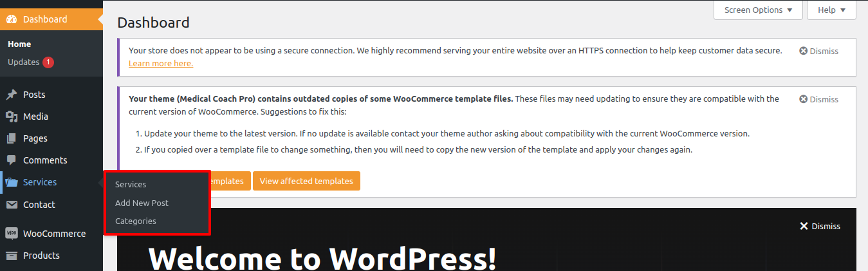Click the Services folder icon
The width and height of the screenshot is (868, 271).
pyautogui.click(x=12, y=182)
